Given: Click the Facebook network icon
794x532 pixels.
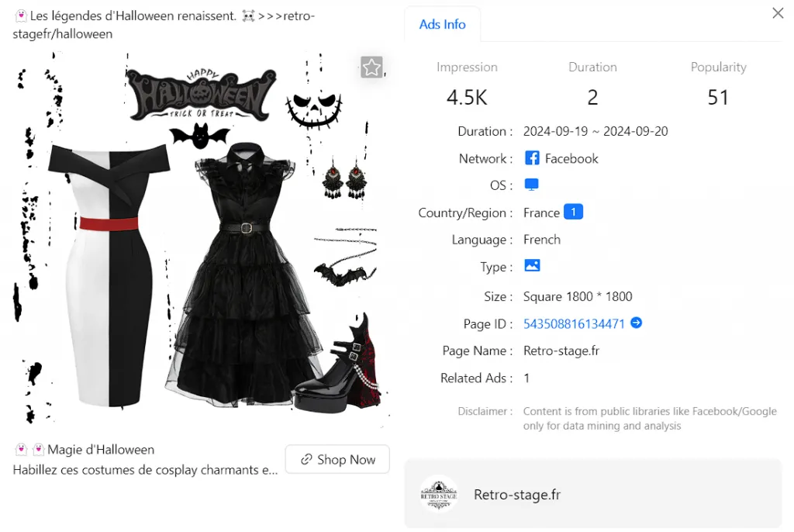Looking at the screenshot, I should tap(532, 158).
